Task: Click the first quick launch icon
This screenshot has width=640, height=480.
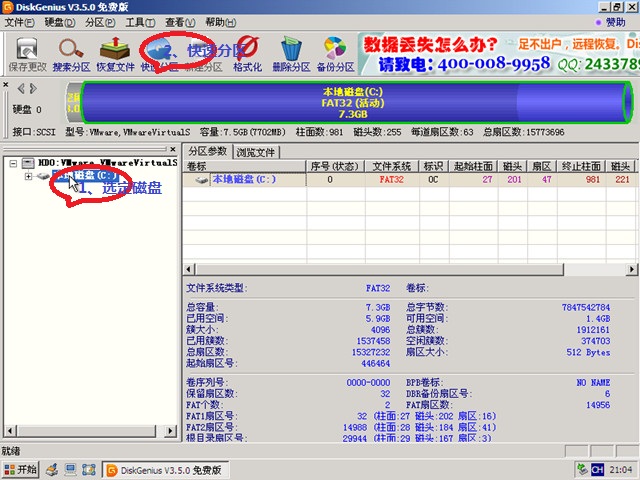Action: click(x=52, y=470)
